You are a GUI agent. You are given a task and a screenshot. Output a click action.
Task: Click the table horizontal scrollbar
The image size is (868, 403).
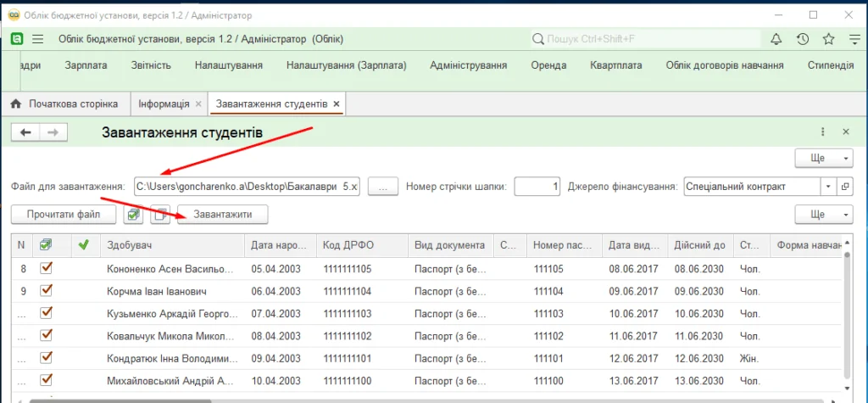coord(119,400)
